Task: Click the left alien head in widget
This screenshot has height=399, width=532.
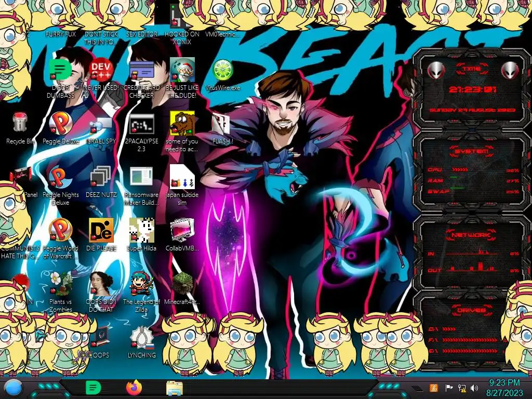Action: 436,71
